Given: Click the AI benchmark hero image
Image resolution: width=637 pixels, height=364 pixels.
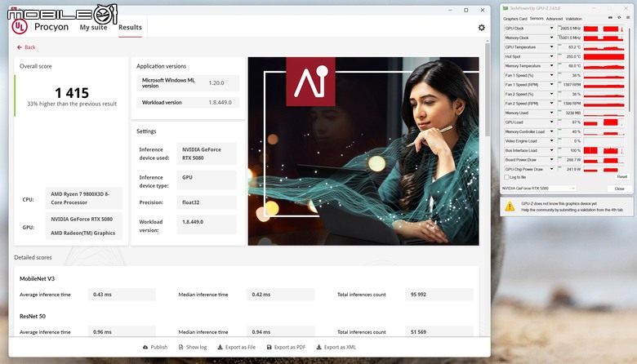Looking at the screenshot, I should click(x=363, y=151).
